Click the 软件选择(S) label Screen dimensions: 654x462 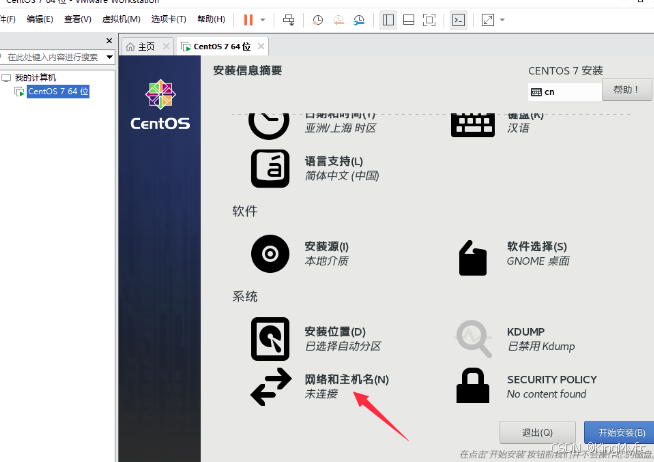(537, 246)
